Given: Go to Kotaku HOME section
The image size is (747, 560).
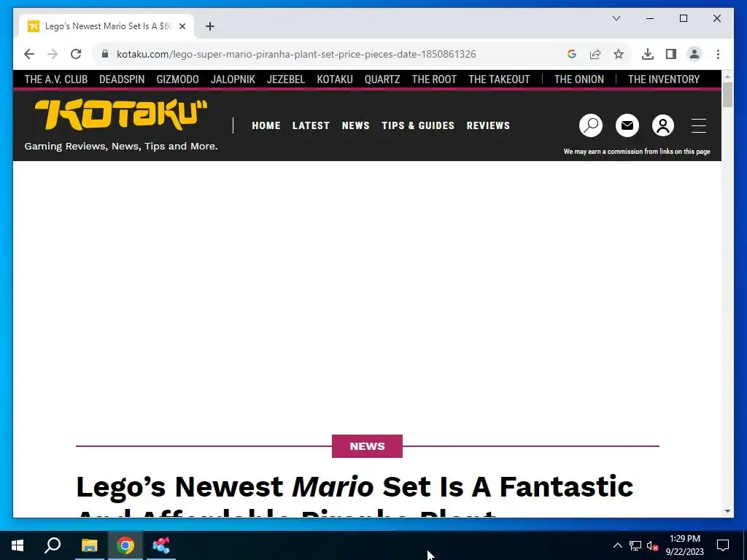Looking at the screenshot, I should tap(266, 125).
